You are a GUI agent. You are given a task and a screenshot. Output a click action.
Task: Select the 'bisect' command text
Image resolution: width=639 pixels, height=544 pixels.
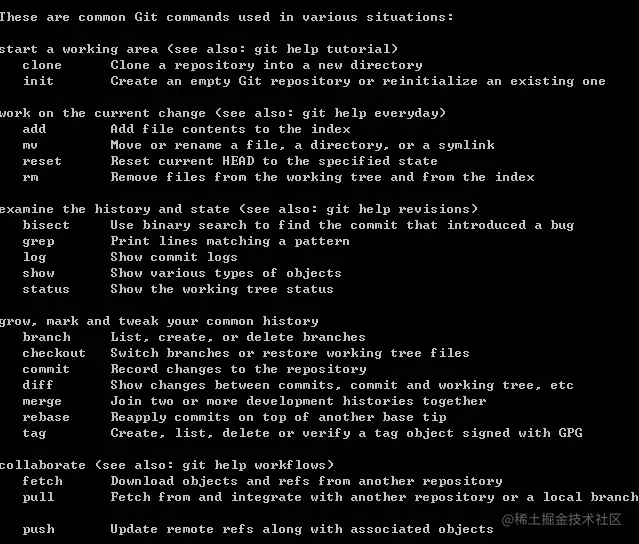tap(46, 225)
